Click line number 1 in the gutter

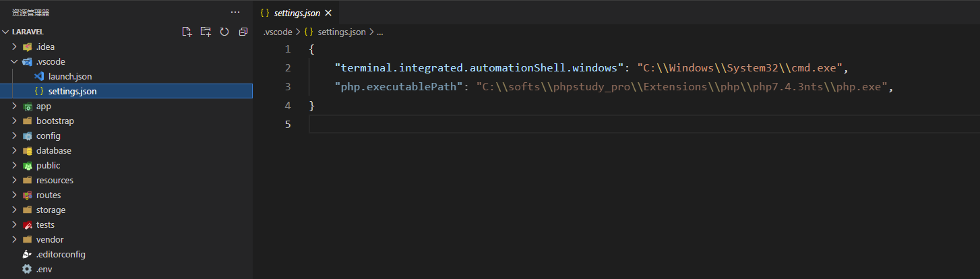288,49
